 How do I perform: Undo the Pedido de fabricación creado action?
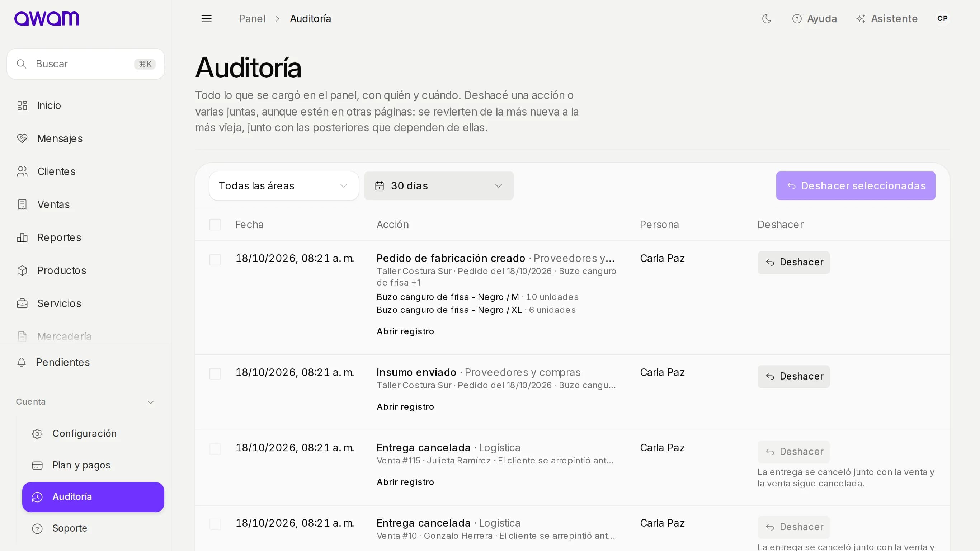pyautogui.click(x=793, y=263)
